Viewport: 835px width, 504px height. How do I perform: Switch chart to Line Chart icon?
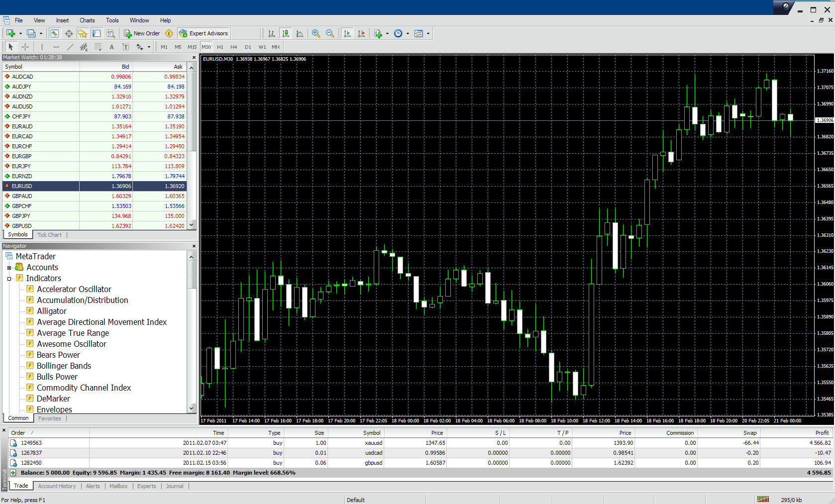coord(300,33)
